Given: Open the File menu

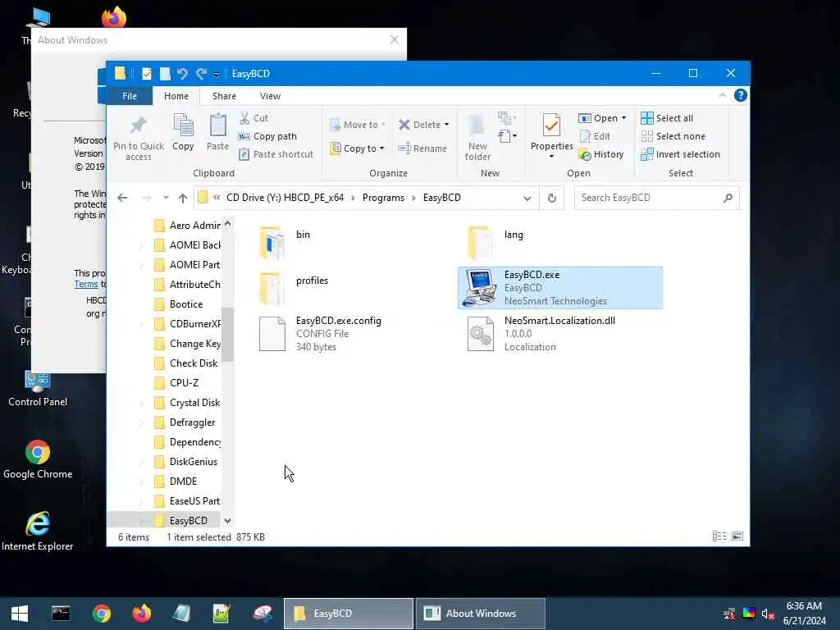Looking at the screenshot, I should [x=130, y=96].
